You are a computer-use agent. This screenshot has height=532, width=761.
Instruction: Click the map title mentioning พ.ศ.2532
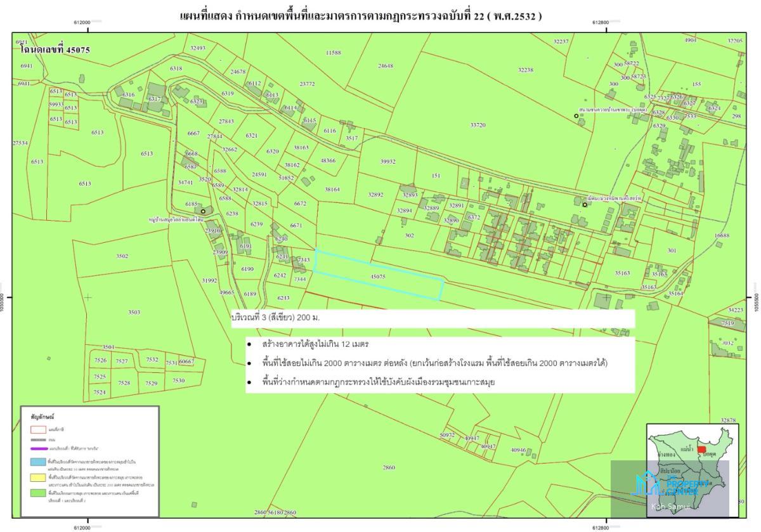[361, 16]
